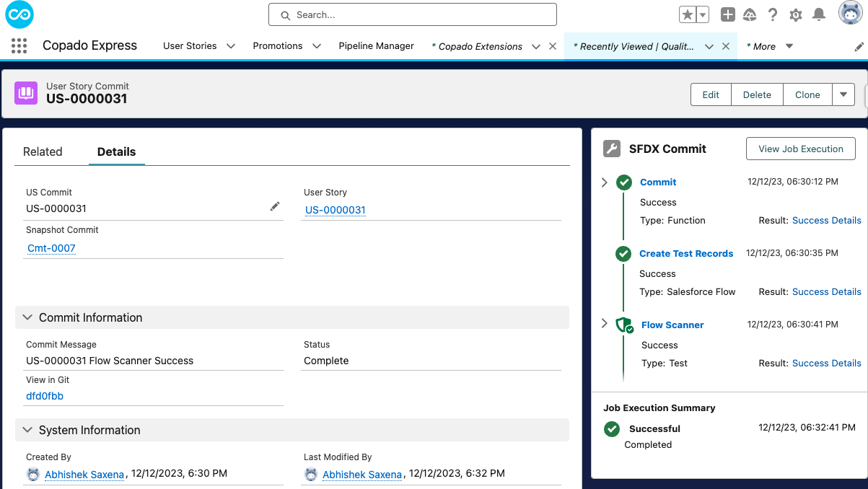Open the Promotions nav tab
This screenshot has width=868, height=489.
(x=278, y=46)
